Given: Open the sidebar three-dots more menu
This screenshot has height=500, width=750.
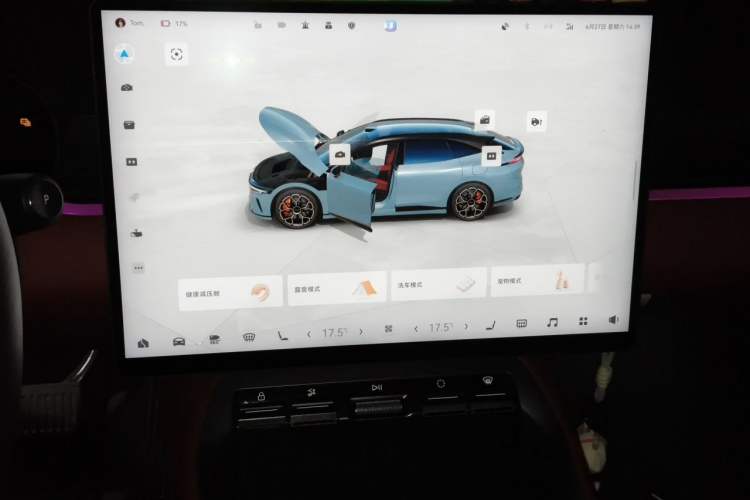Looking at the screenshot, I should (138, 268).
